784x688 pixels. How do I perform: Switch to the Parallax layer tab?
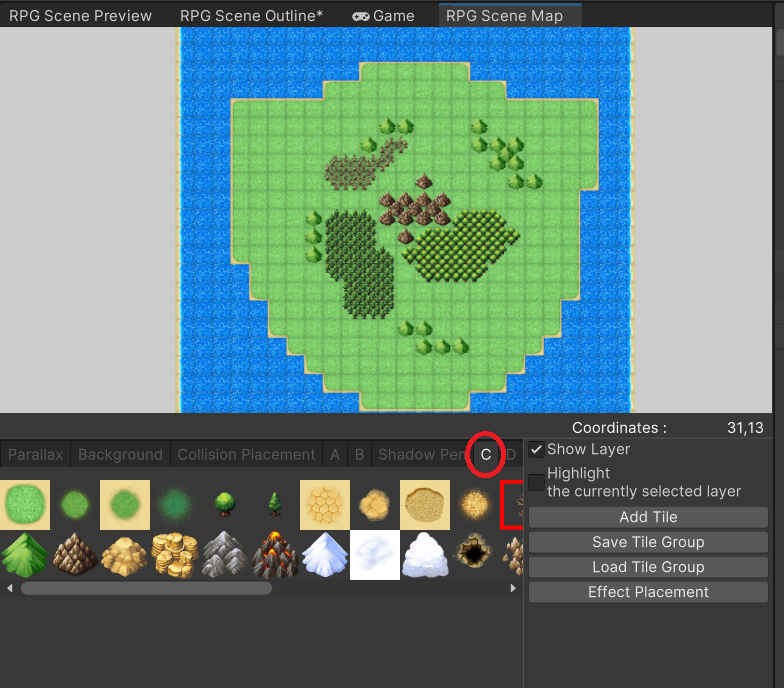[x=36, y=454]
